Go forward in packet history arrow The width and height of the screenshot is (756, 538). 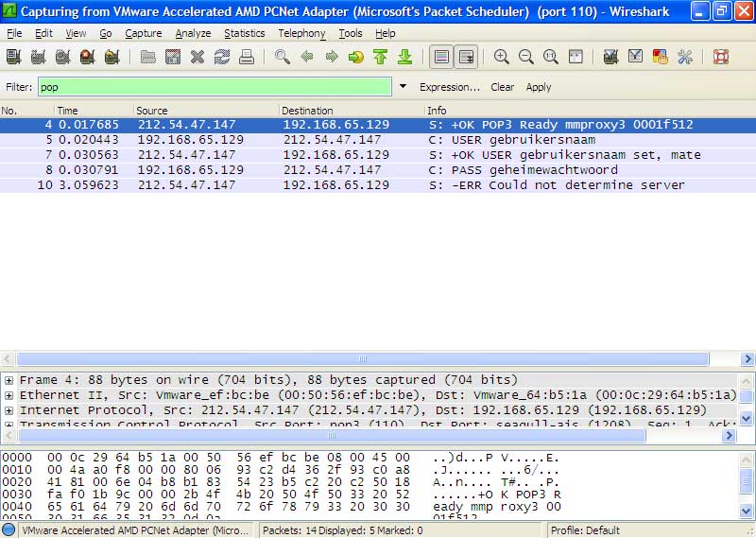[x=332, y=57]
